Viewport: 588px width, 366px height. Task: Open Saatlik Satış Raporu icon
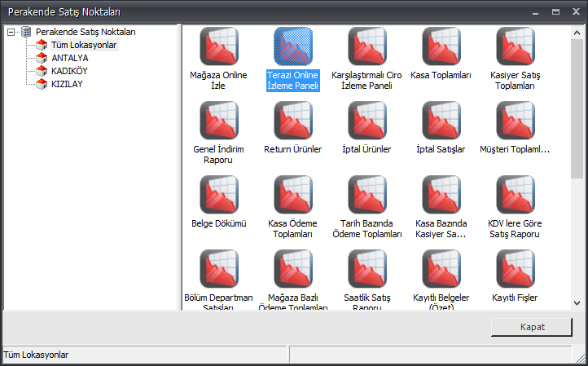click(x=367, y=269)
